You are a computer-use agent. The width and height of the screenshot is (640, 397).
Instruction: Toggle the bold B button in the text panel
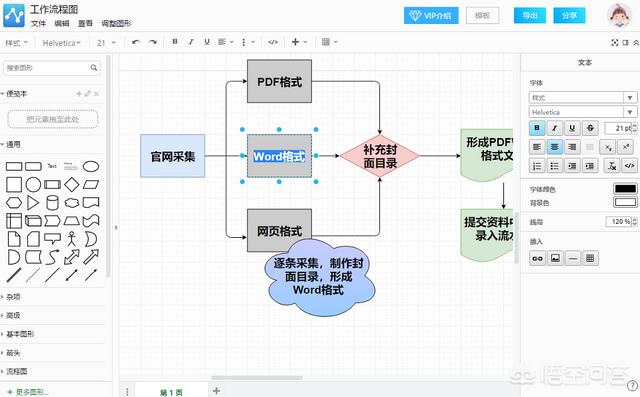pos(537,128)
